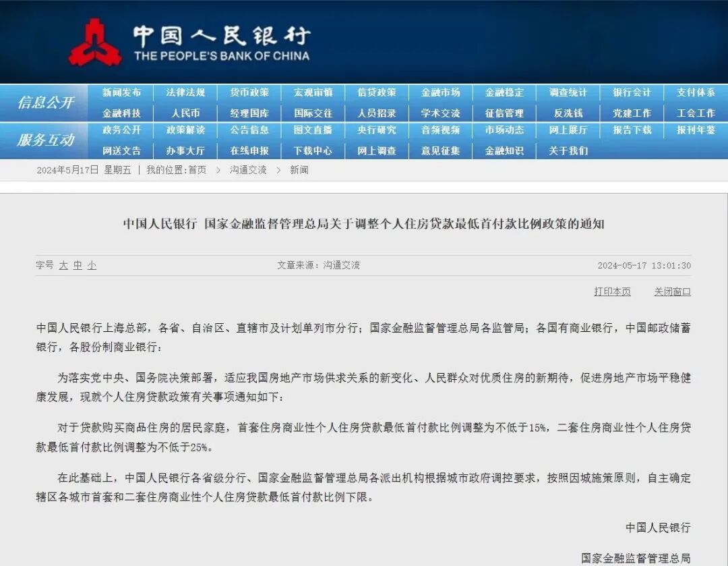Image resolution: width=728 pixels, height=566 pixels.
Task: Select 音频视频 navigation link
Action: [441, 130]
